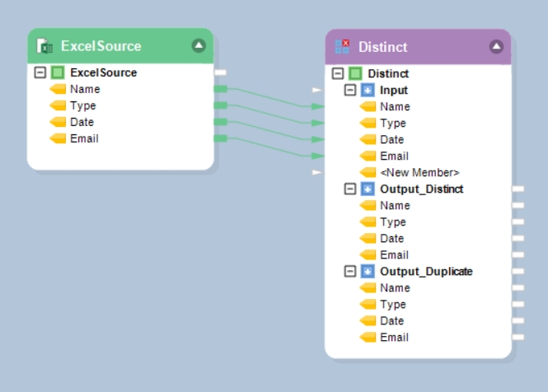This screenshot has height=392, width=548.
Task: Click the yellow <New Member> field icon
Action: (x=368, y=172)
